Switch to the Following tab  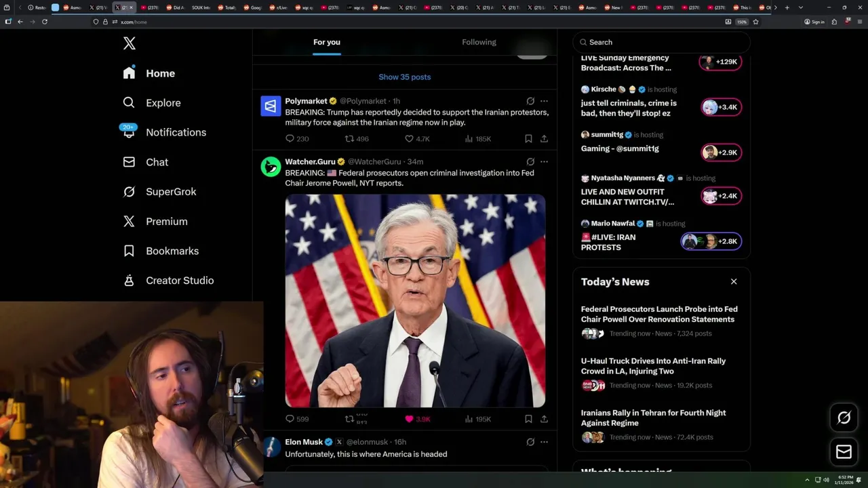click(479, 42)
